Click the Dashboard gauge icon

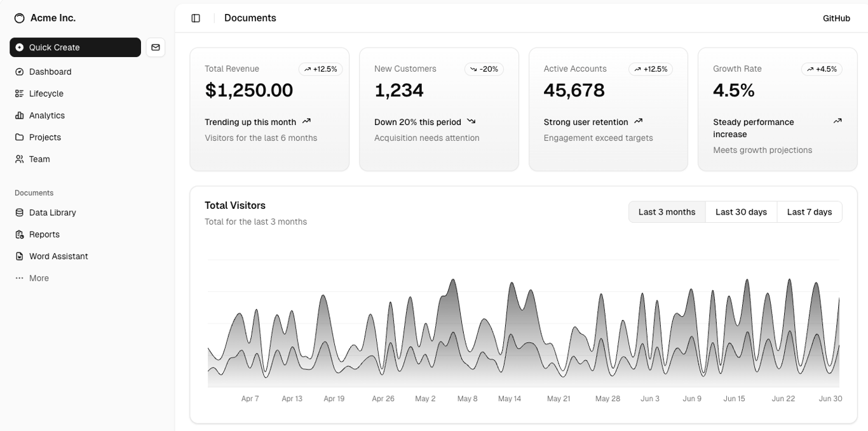pyautogui.click(x=19, y=72)
